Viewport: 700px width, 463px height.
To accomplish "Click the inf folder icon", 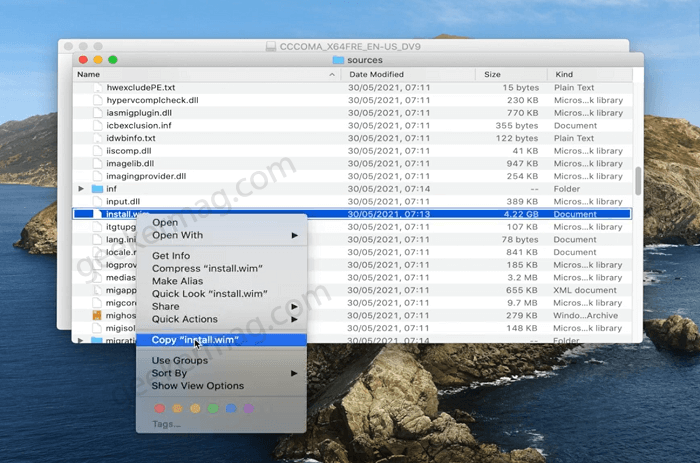I will coord(97,189).
